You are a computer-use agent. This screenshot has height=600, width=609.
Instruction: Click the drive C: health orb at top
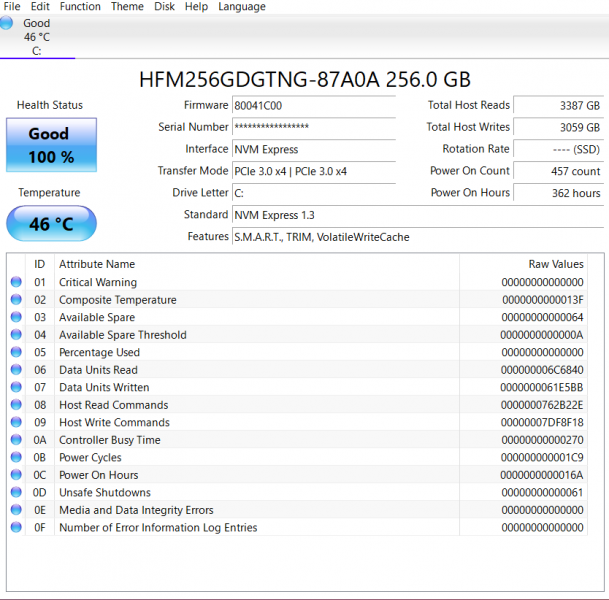pyautogui.click(x=7, y=23)
